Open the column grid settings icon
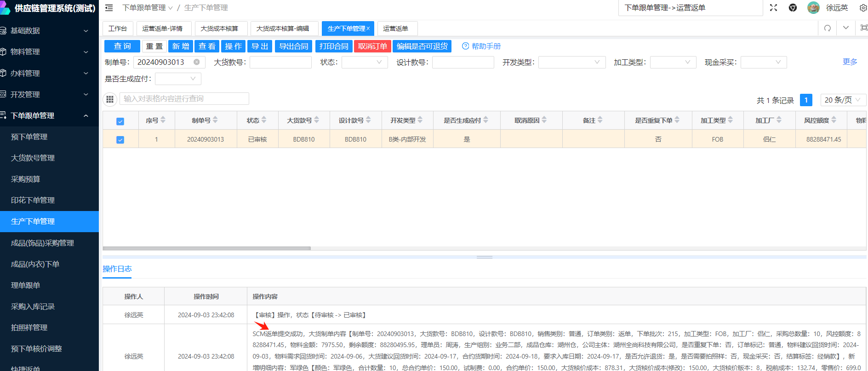 pyautogui.click(x=110, y=99)
